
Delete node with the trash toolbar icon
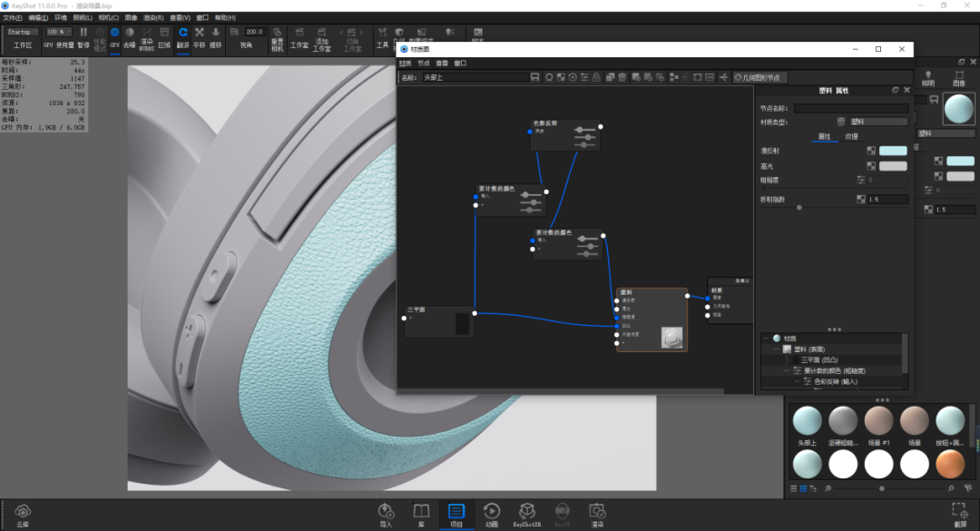point(622,77)
